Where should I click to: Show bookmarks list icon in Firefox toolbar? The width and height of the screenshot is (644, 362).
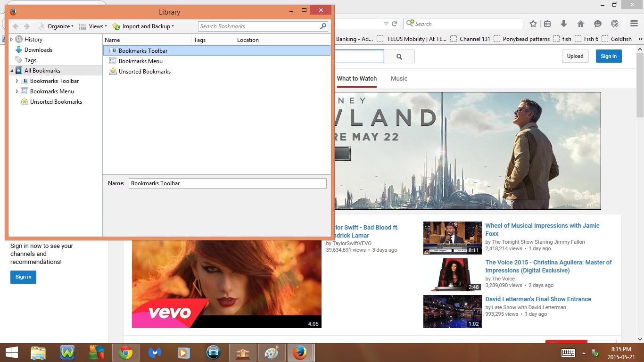click(547, 24)
